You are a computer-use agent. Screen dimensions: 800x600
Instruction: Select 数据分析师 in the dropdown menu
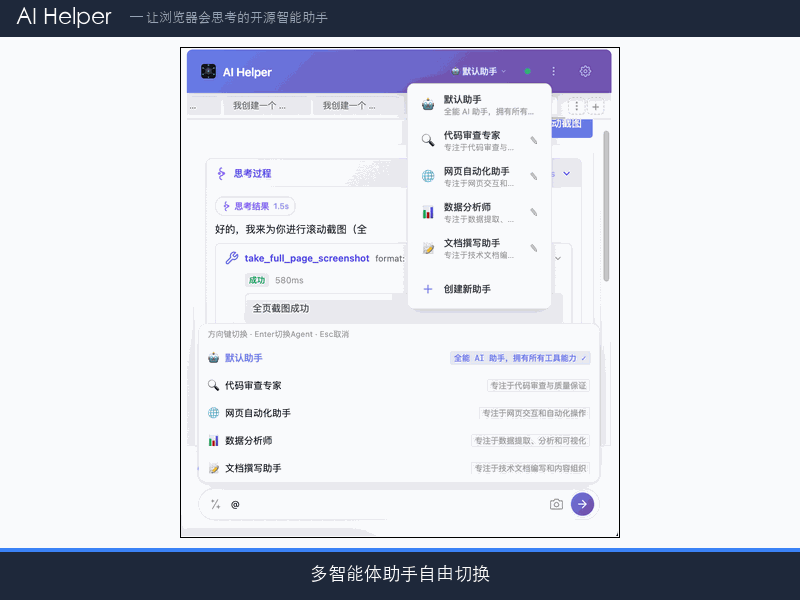click(479, 212)
